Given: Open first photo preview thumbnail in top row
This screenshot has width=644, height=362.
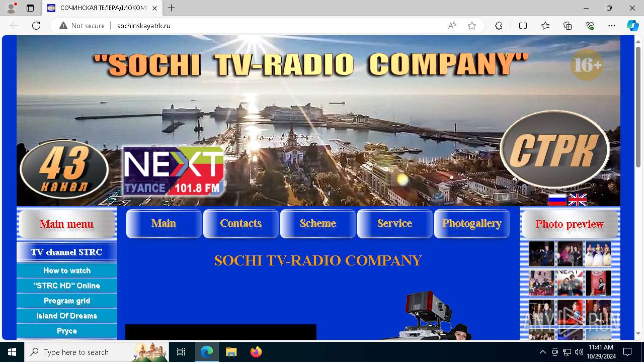Looking at the screenshot, I should pyautogui.click(x=542, y=254).
